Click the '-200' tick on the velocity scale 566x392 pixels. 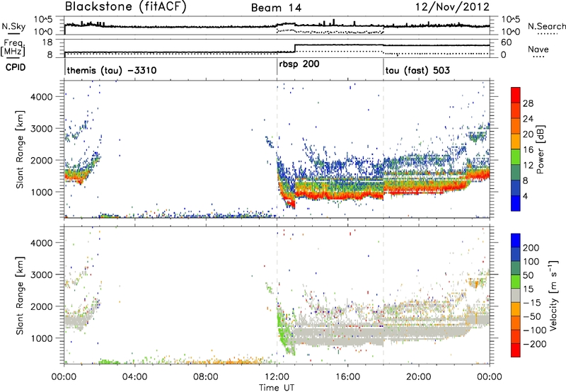(535, 344)
